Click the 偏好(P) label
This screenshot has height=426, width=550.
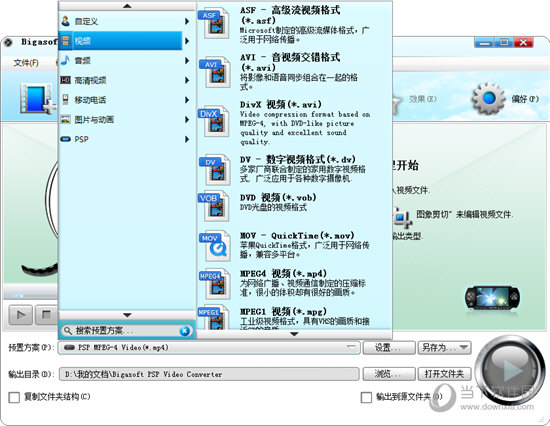click(525, 99)
